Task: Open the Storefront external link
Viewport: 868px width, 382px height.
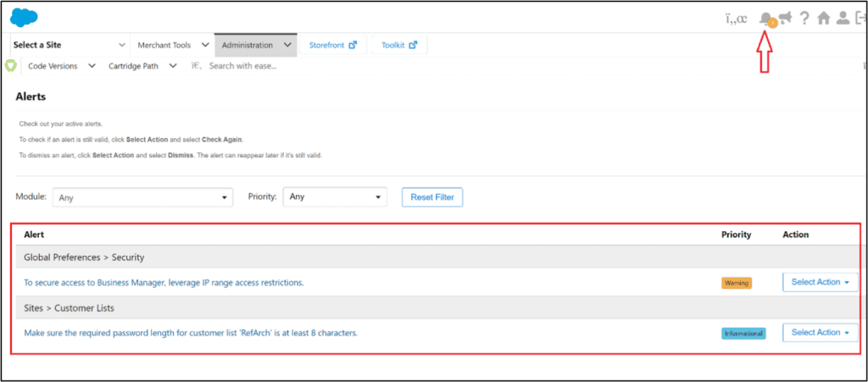Action: tap(333, 45)
